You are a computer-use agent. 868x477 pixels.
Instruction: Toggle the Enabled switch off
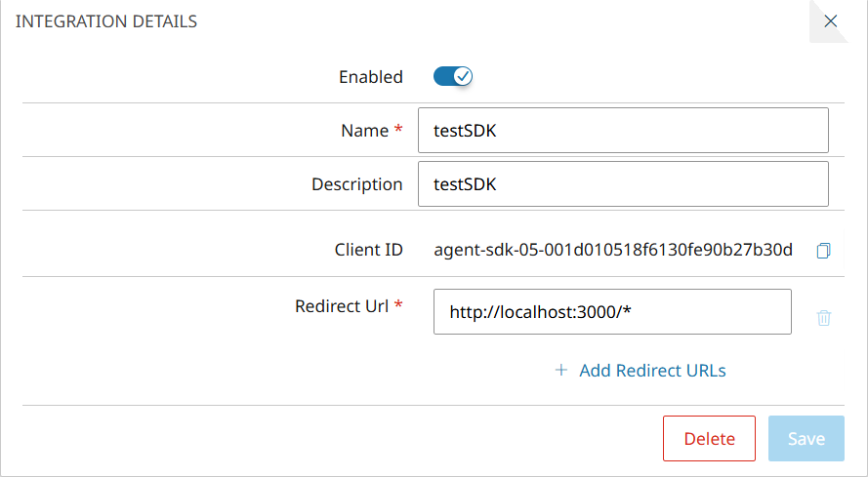(x=453, y=76)
